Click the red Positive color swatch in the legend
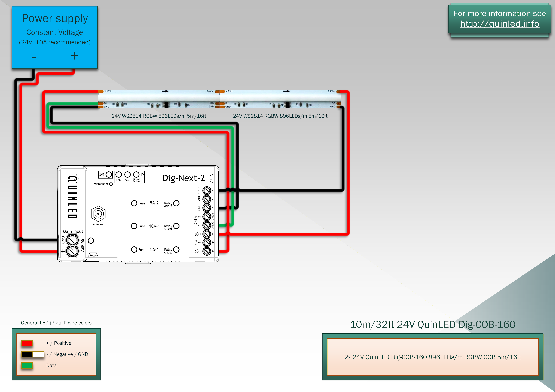Image resolution: width=555 pixels, height=392 pixels. (x=27, y=343)
